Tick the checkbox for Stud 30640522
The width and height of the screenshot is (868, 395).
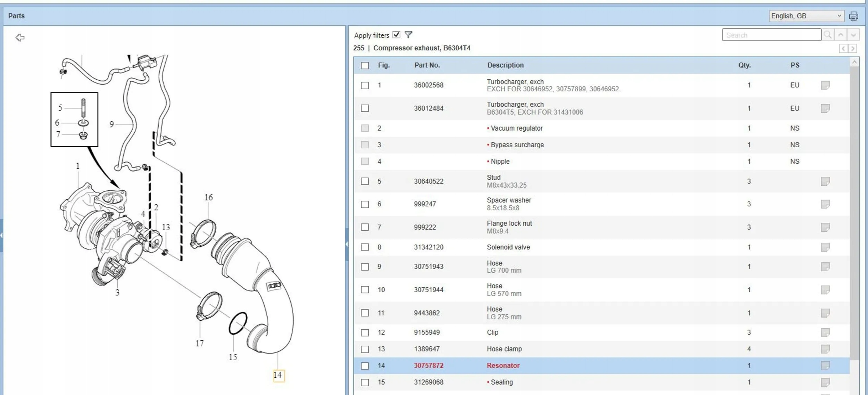click(365, 181)
